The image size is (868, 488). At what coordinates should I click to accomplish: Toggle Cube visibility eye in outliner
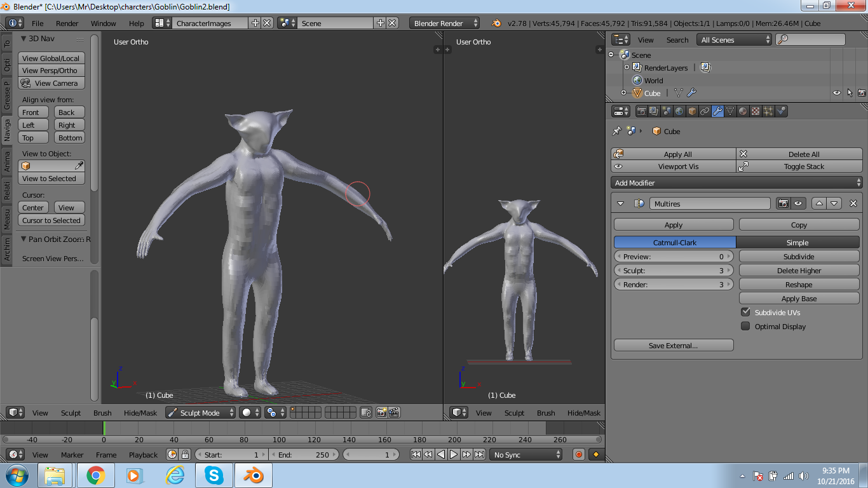tap(837, 93)
